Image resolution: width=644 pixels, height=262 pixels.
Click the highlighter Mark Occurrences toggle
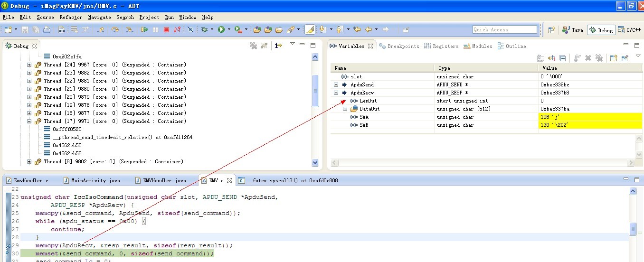(309, 29)
